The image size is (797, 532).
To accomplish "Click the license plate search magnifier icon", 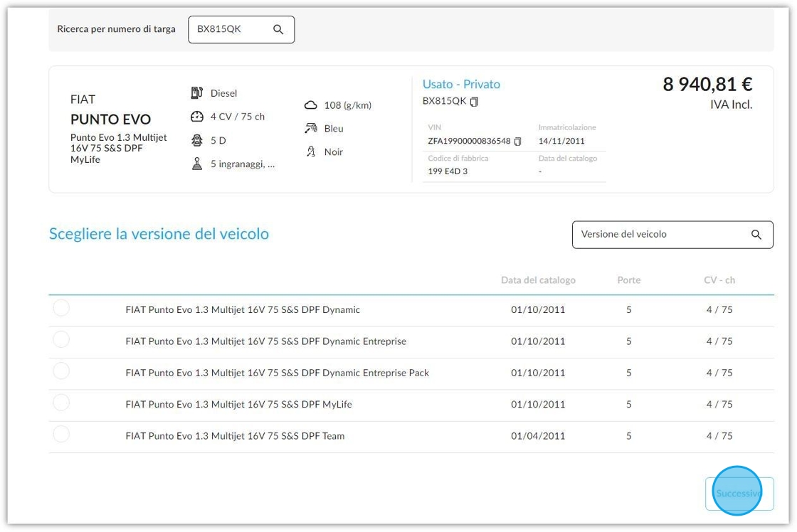I will (x=278, y=29).
